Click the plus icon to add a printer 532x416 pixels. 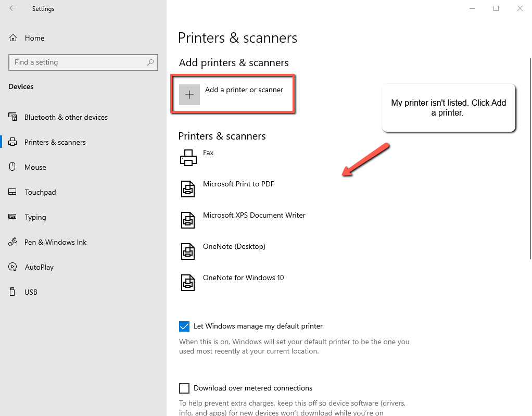click(x=189, y=95)
